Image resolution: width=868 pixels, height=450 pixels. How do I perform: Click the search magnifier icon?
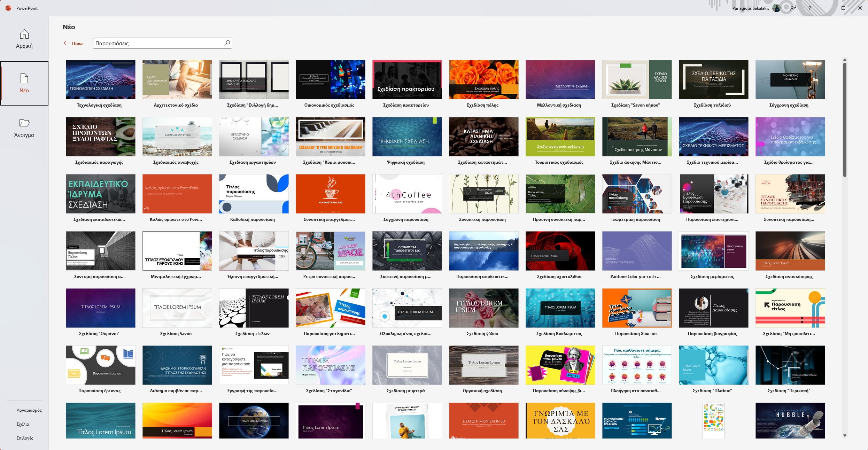(x=226, y=43)
